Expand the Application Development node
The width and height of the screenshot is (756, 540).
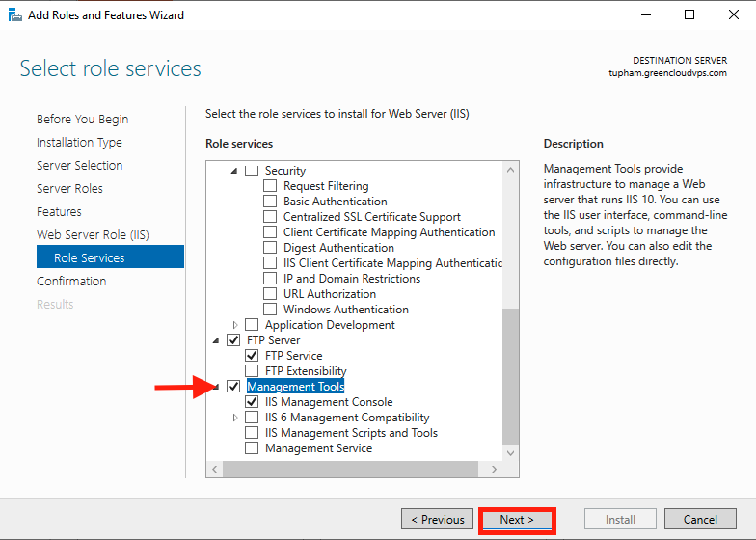tap(235, 325)
